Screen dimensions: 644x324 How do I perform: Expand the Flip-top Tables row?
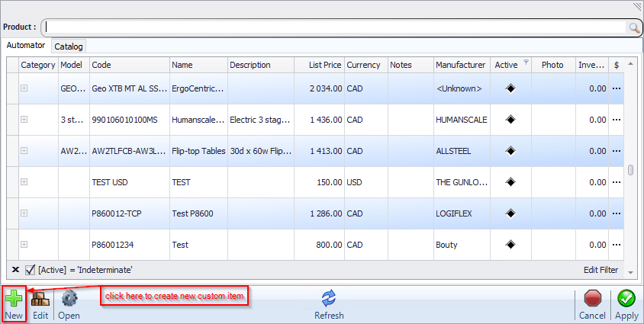coord(24,151)
